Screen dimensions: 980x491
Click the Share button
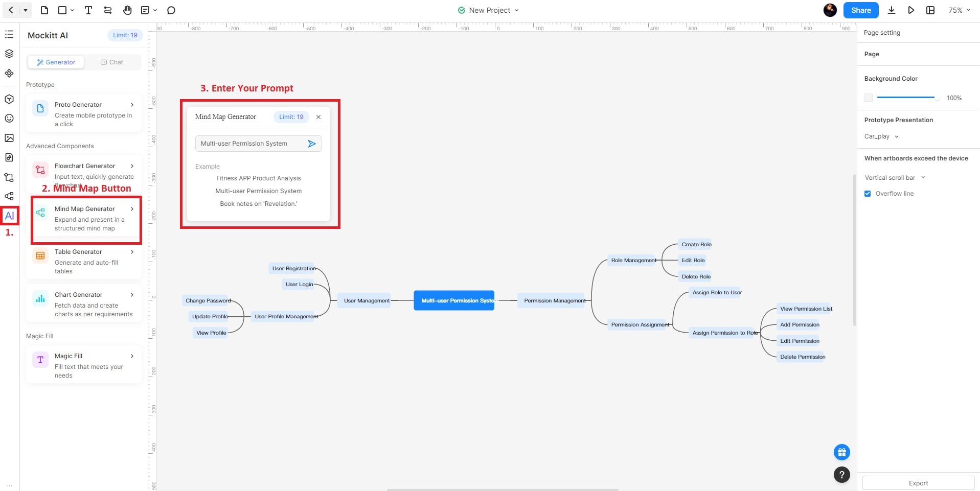(861, 10)
